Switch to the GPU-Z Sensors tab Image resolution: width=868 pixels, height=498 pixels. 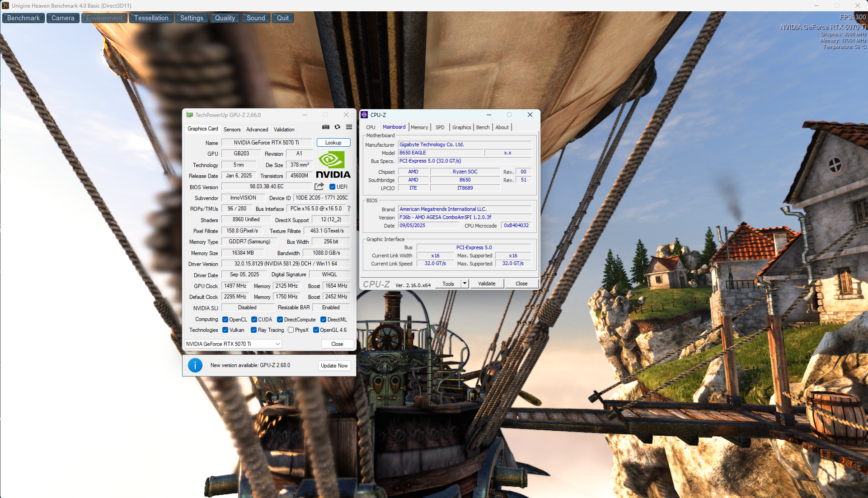(232, 130)
